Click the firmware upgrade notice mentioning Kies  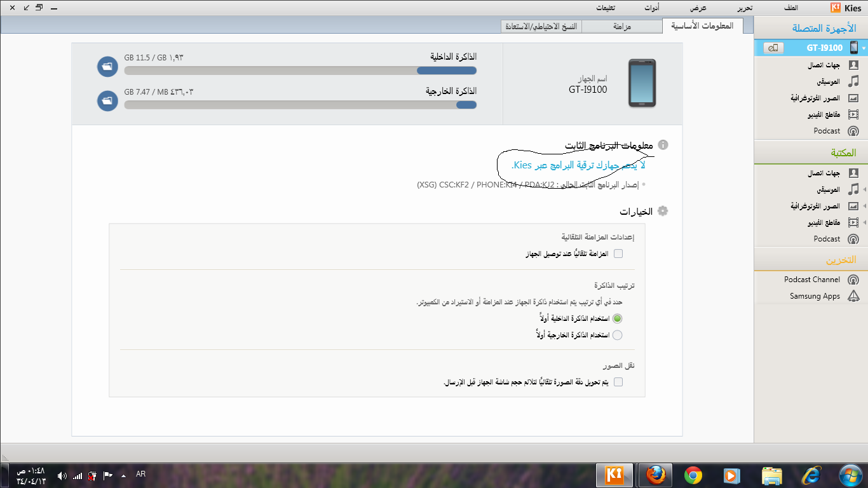(x=578, y=165)
